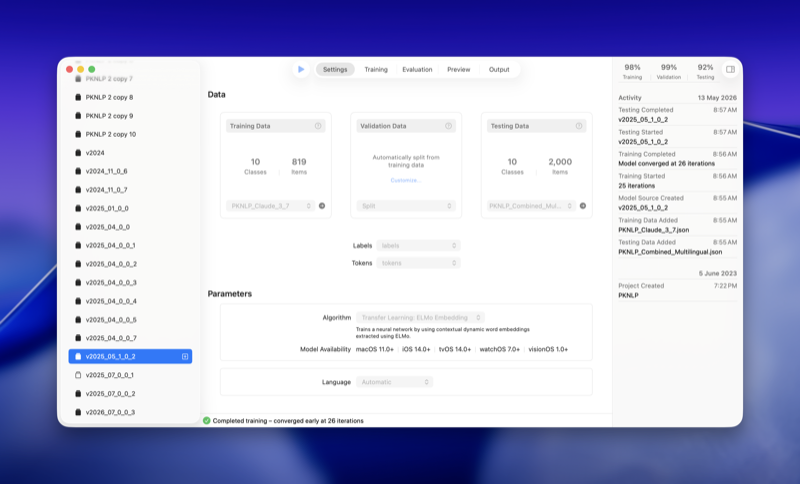The width and height of the screenshot is (800, 484).
Task: Select v2025_04_0_0_7 model source
Action: (130, 338)
